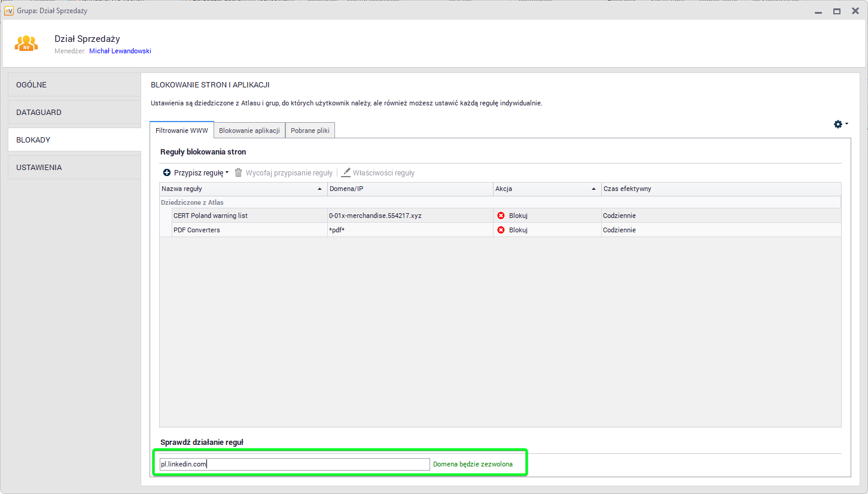Open the OGÓLNE sidebar section
The width and height of the screenshot is (868, 494).
click(74, 85)
